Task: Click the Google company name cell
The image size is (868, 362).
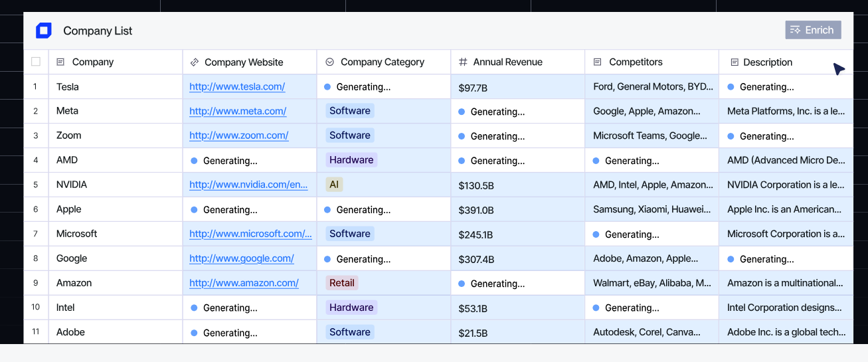Action: 116,258
